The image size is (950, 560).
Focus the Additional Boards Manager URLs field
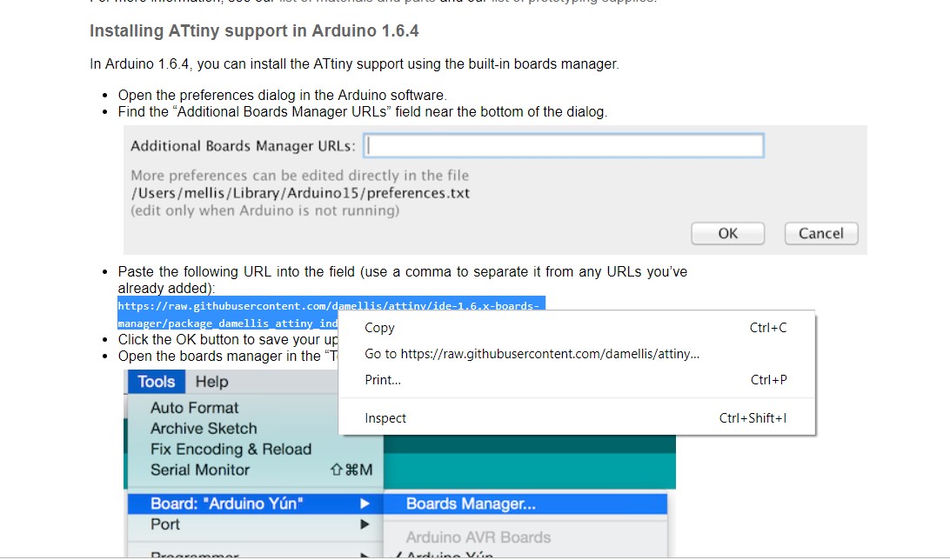pyautogui.click(x=563, y=145)
